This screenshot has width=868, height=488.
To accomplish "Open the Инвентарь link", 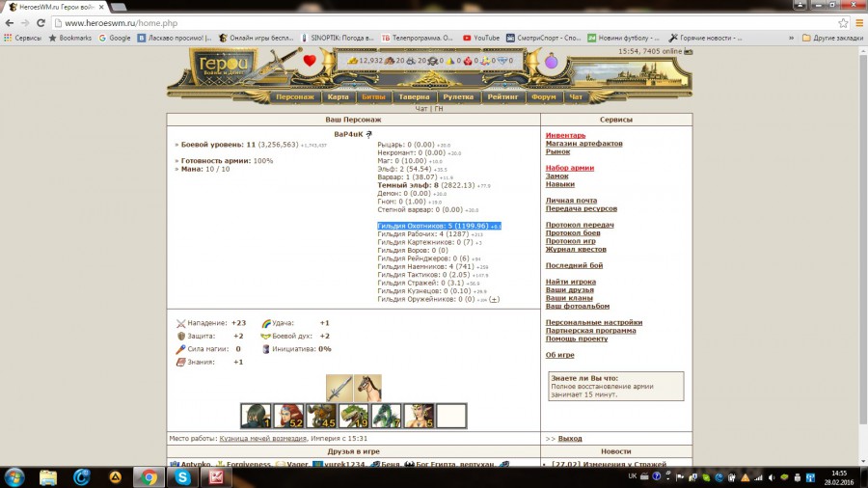I will coord(565,135).
